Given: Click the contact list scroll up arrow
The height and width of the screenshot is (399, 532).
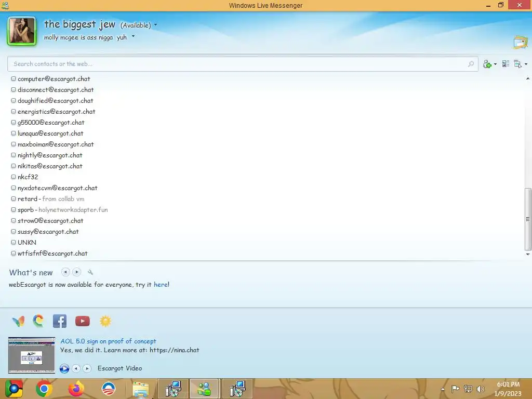Looking at the screenshot, I should [x=528, y=78].
